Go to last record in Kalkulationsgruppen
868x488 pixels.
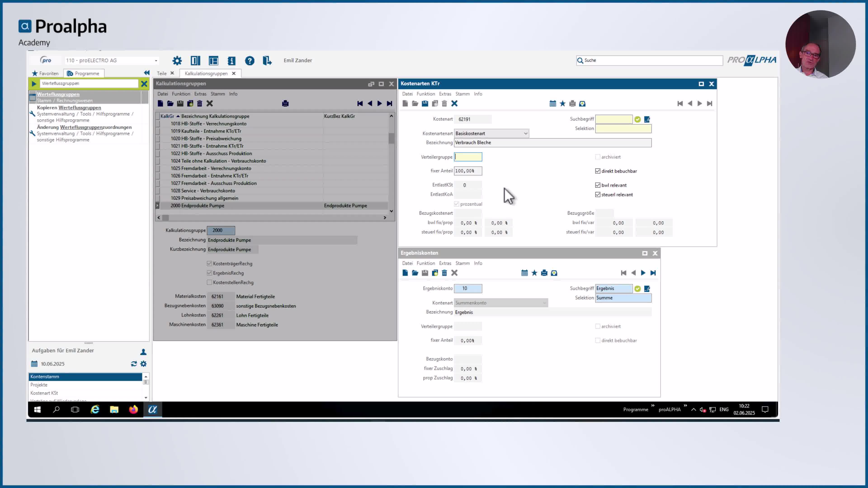coord(389,103)
